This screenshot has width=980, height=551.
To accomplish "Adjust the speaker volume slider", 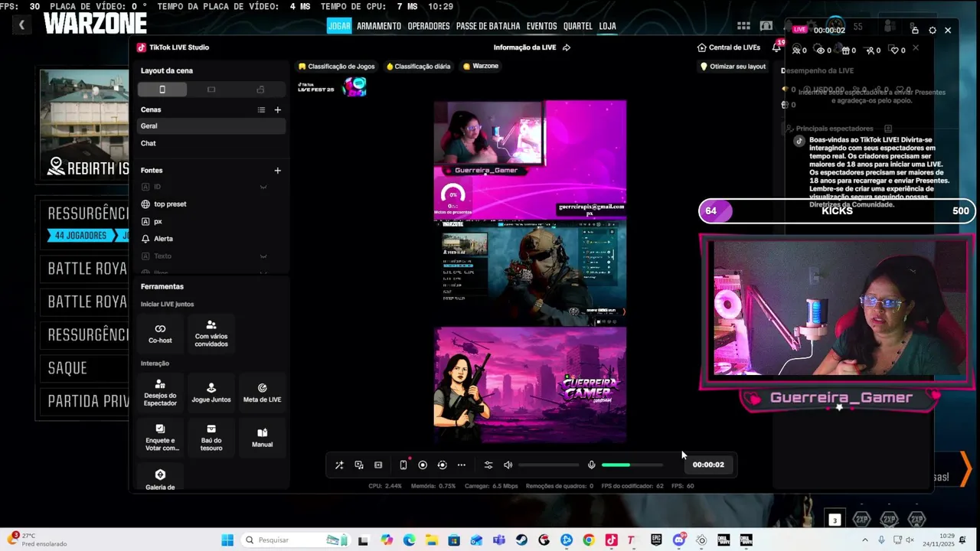I will click(548, 465).
